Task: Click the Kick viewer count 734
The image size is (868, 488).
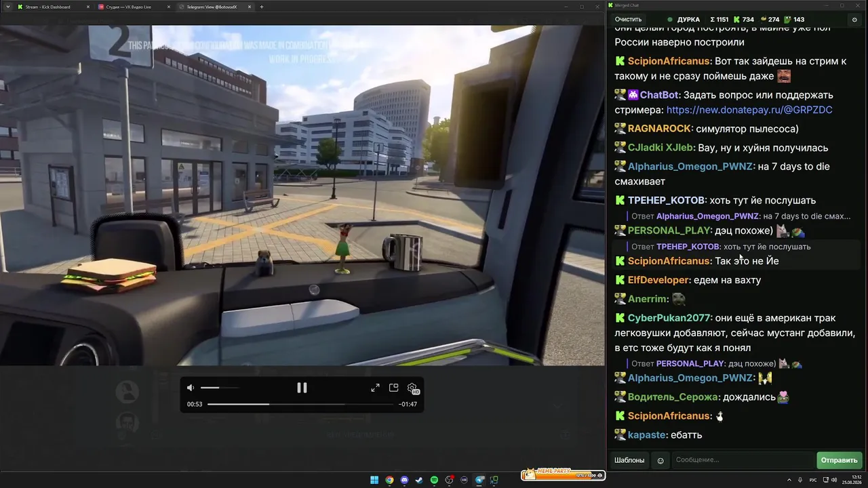Action: coord(744,20)
